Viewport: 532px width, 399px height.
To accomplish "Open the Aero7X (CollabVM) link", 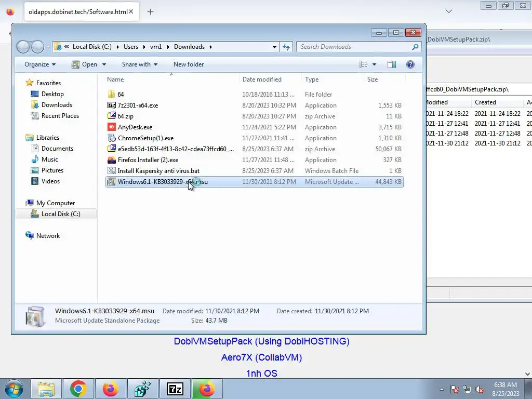I will [262, 357].
